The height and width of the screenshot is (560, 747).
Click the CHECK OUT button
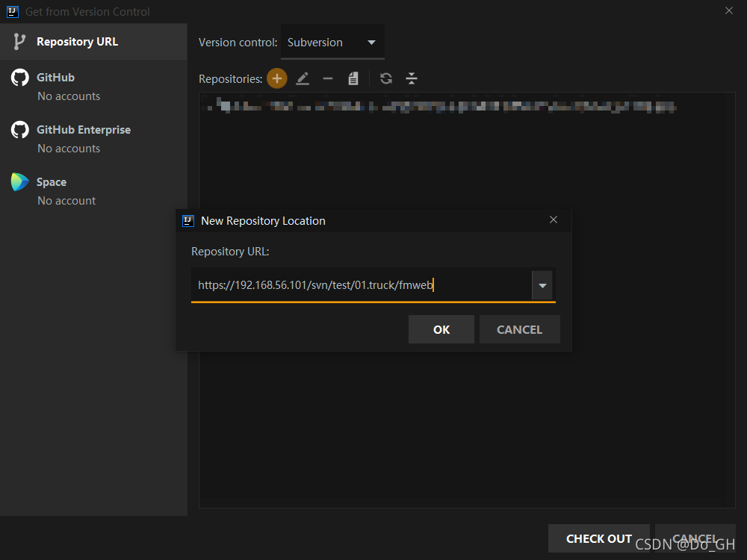(599, 538)
